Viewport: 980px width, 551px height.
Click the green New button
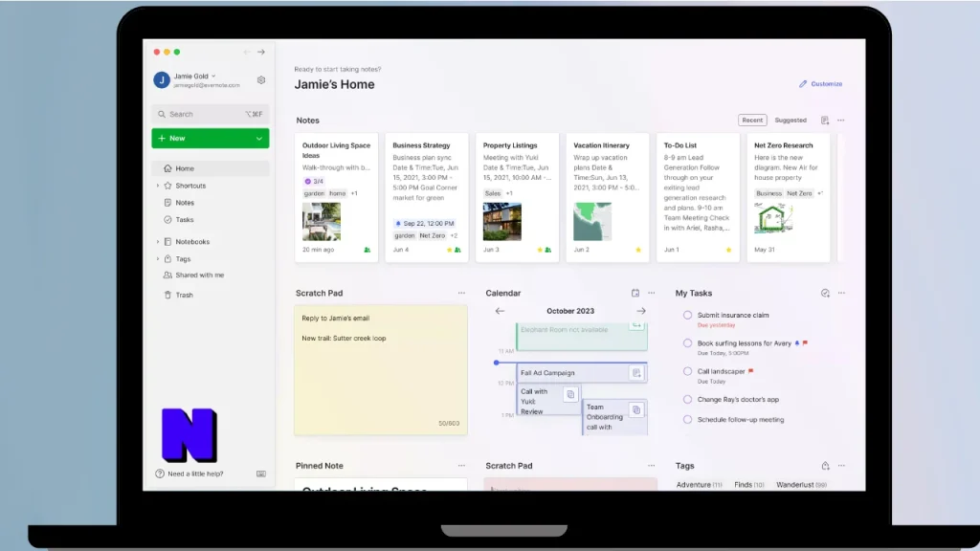click(x=210, y=138)
